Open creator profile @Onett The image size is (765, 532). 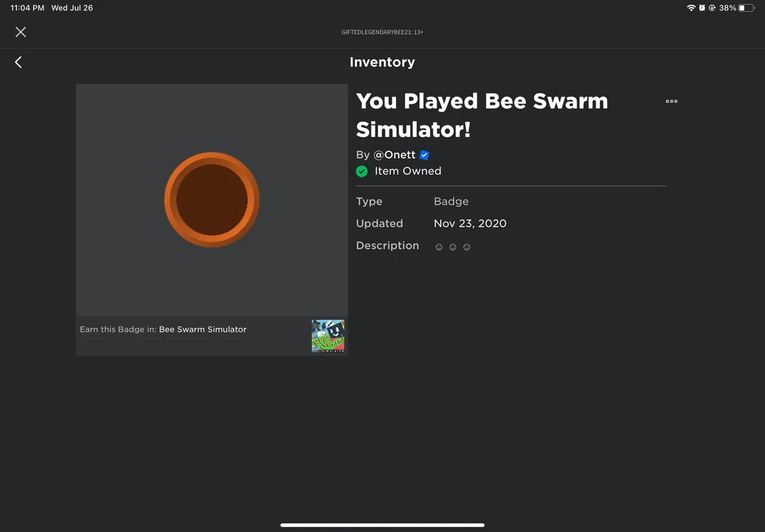tap(394, 155)
